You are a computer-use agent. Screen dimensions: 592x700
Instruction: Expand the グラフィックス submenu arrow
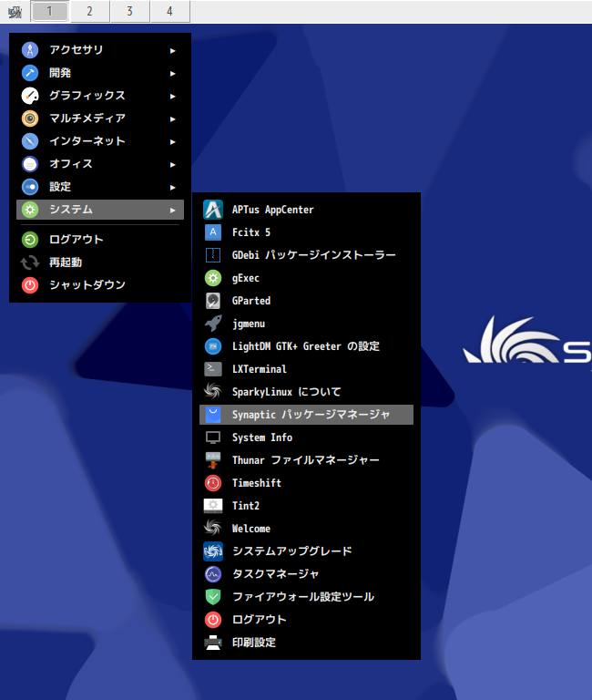tap(173, 96)
